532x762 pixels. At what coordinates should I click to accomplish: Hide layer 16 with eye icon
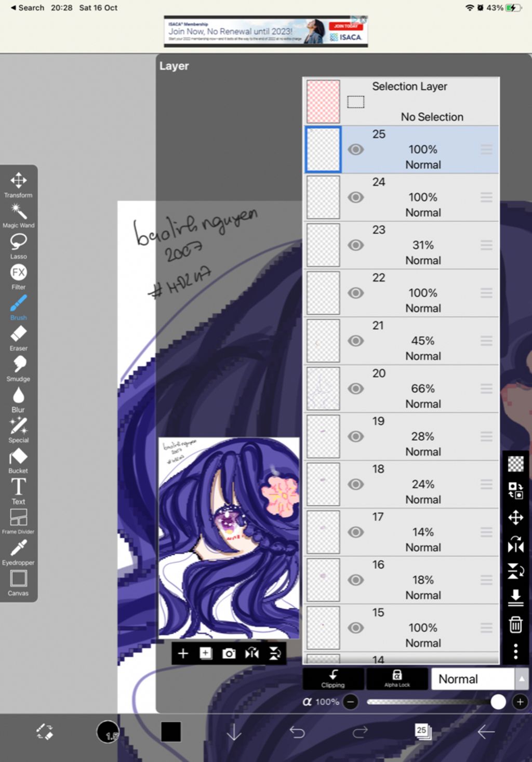point(355,580)
